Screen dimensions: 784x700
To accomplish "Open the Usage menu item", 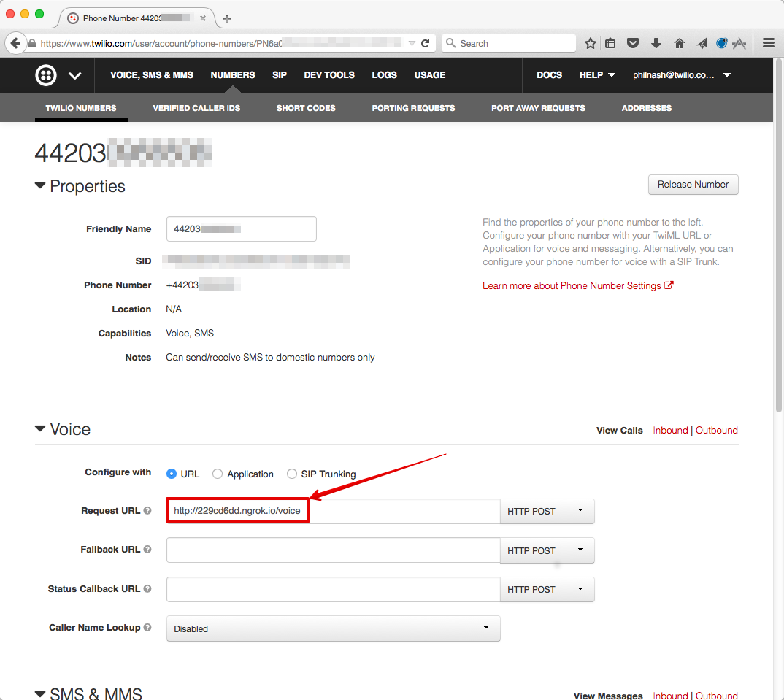I will tap(429, 75).
